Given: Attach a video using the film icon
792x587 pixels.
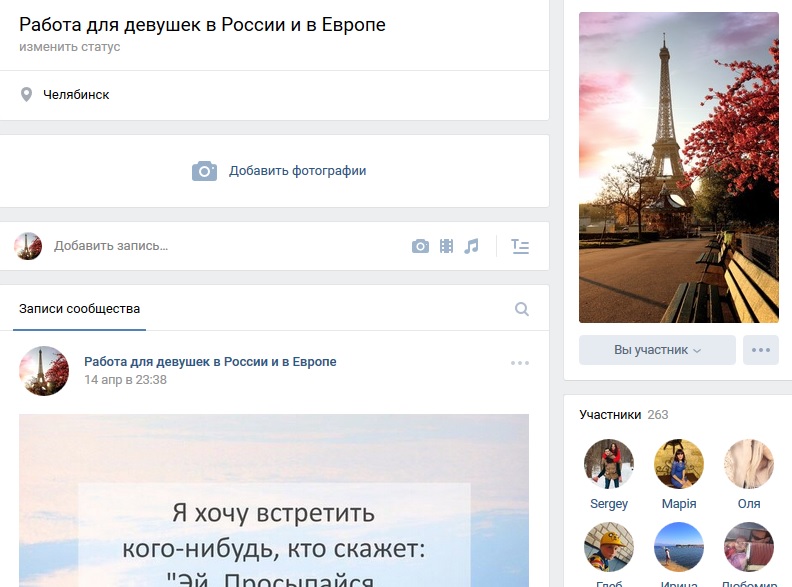Looking at the screenshot, I should pyautogui.click(x=447, y=246).
